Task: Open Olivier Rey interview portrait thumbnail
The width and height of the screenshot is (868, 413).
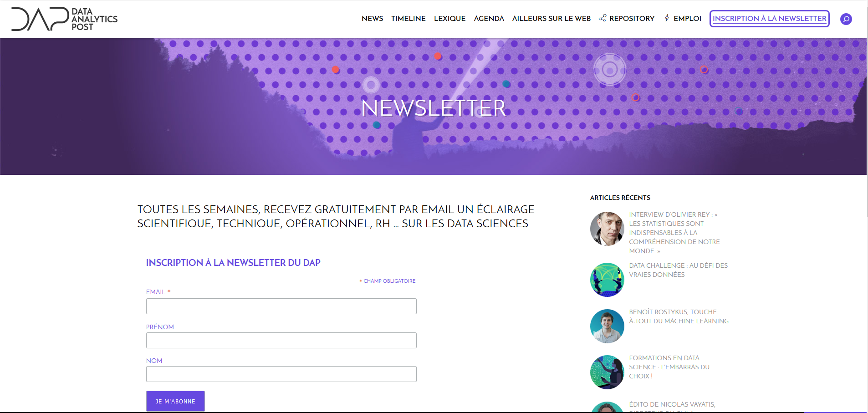Action: [x=607, y=229]
